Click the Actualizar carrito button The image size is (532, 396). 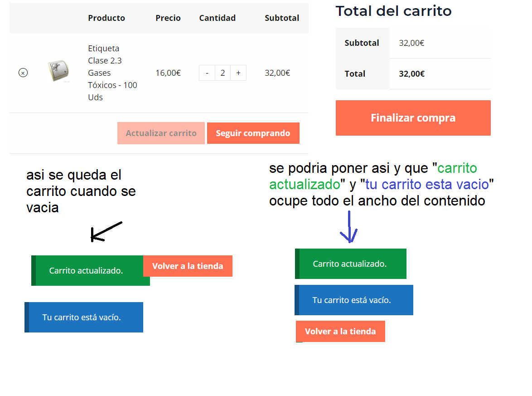161,133
